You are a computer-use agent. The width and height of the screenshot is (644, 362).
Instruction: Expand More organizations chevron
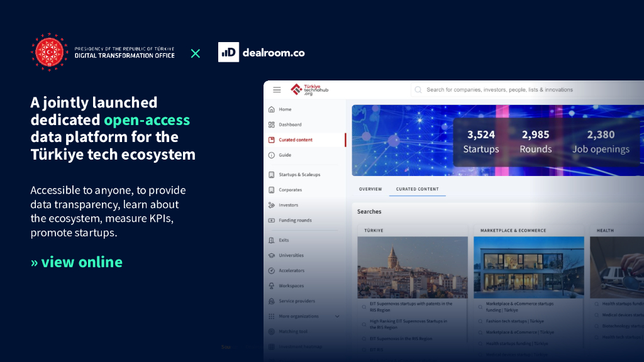click(337, 317)
